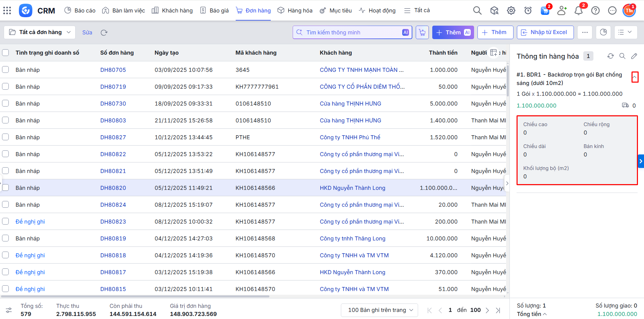Screen dimensions: 644x319
Task: Open the pie chart report icon
Action: coord(603,32)
